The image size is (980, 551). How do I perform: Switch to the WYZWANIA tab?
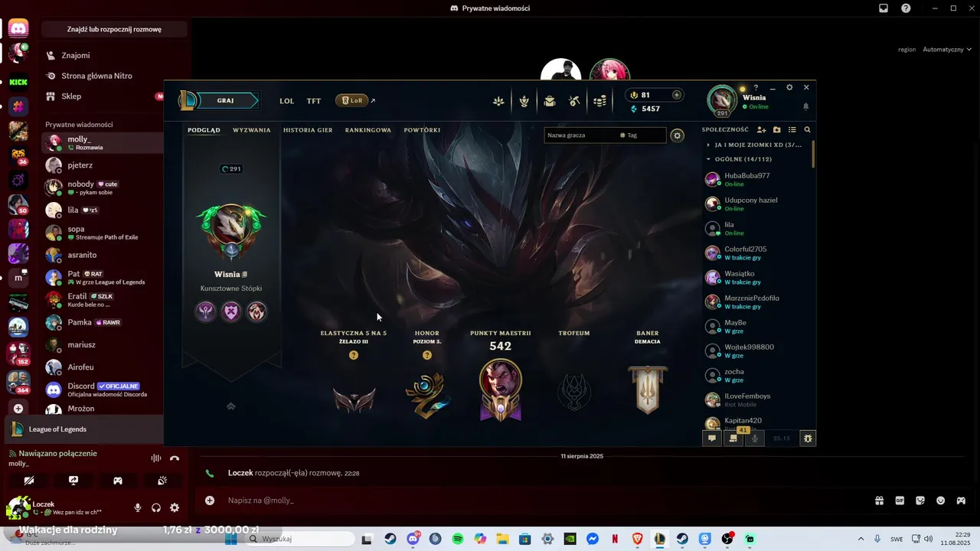(x=252, y=130)
